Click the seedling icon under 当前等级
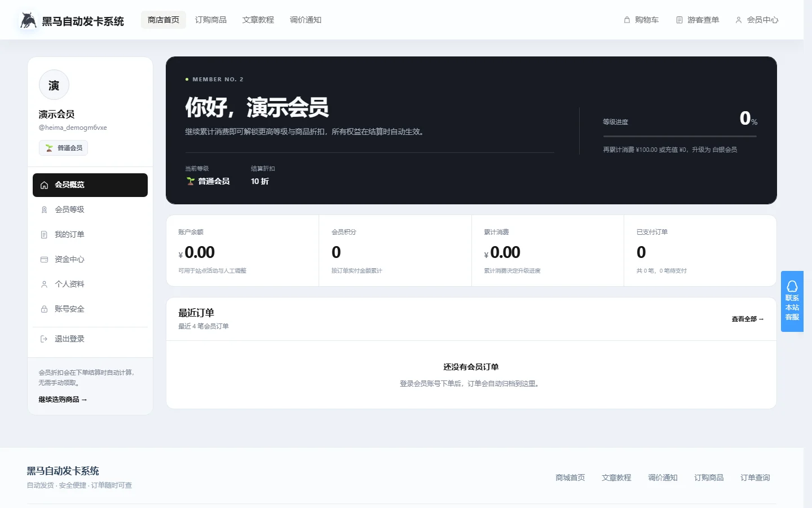The image size is (812, 508). click(191, 181)
